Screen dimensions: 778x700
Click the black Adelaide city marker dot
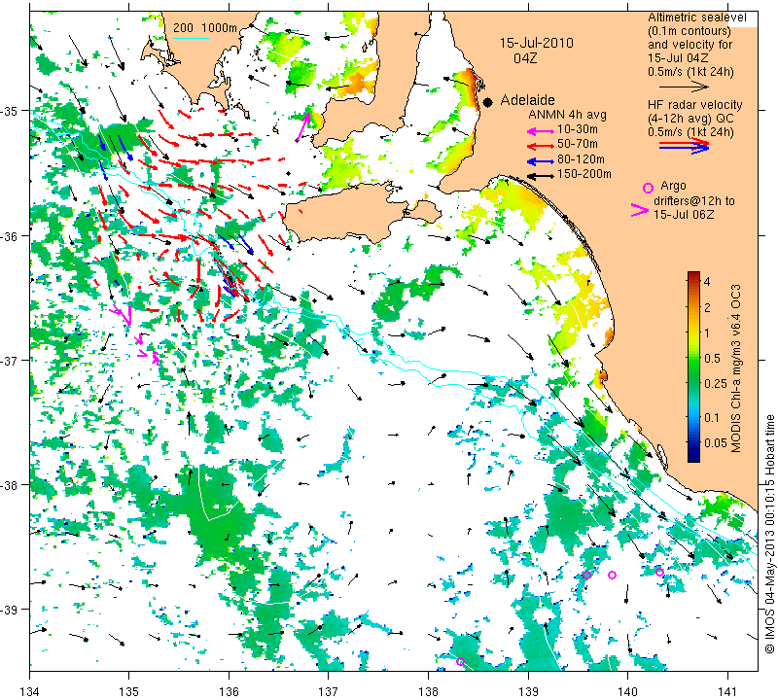pyautogui.click(x=488, y=102)
